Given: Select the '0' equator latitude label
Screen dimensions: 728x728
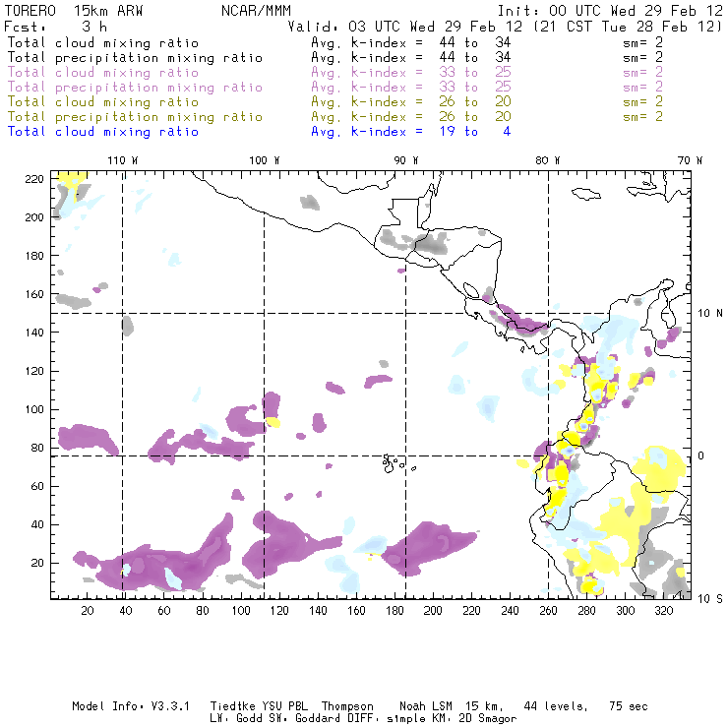Looking at the screenshot, I should 701,455.
